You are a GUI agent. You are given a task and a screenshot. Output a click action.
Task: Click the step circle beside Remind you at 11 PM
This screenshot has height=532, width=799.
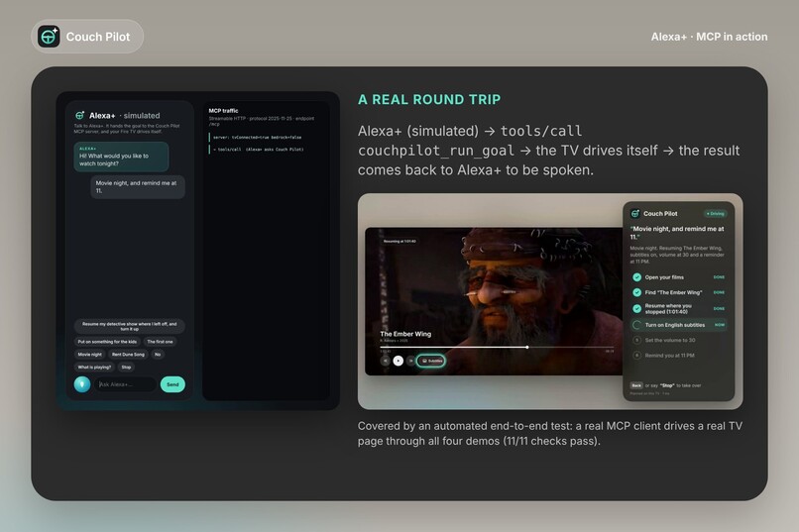tap(637, 356)
